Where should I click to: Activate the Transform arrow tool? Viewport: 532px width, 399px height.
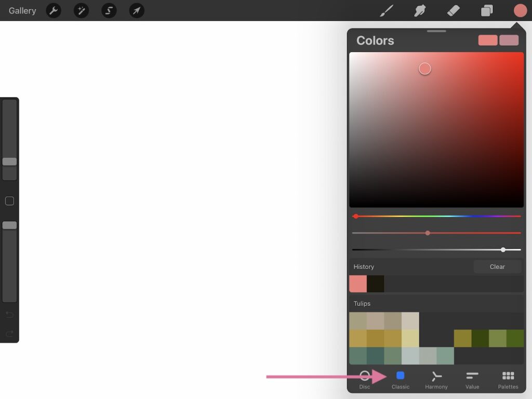tap(137, 10)
